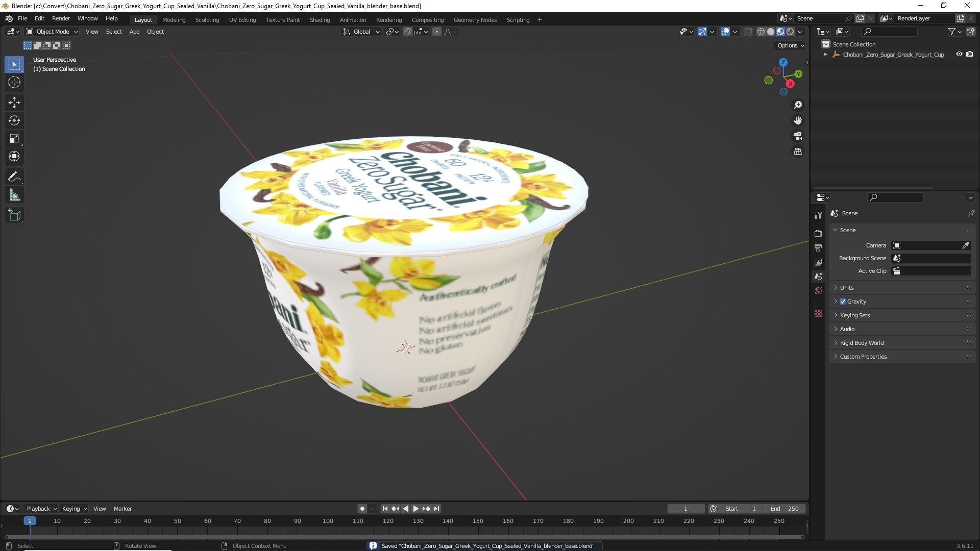Screen dimensions: 980x551
Task: Select the Move tool
Action: click(14, 103)
